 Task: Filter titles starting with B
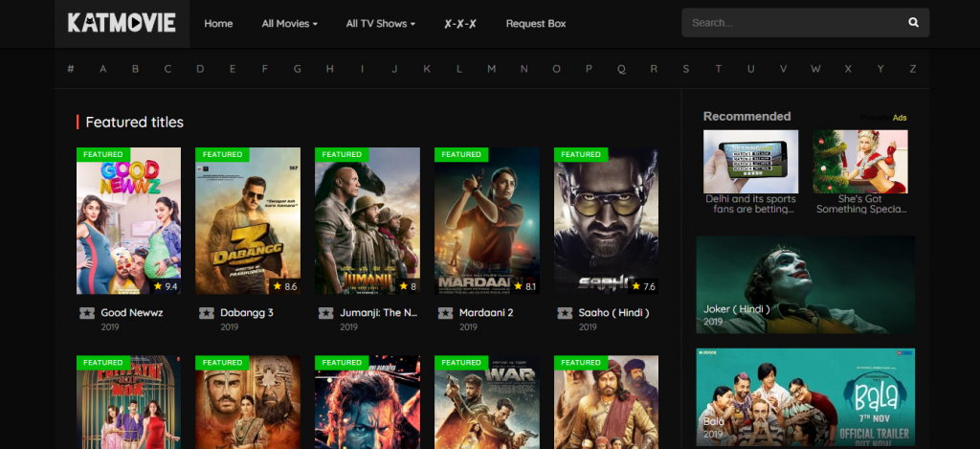coord(135,69)
